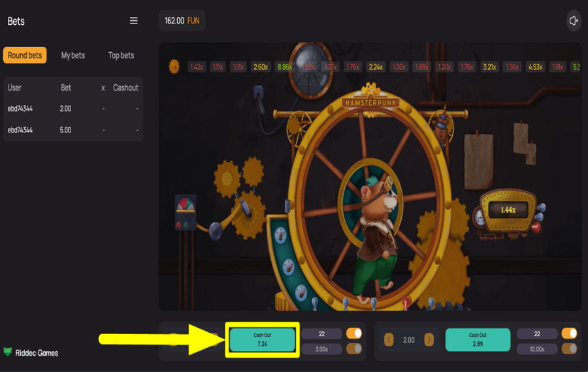Increase right bet amount with right arrow
The width and height of the screenshot is (588, 372).
(x=429, y=340)
